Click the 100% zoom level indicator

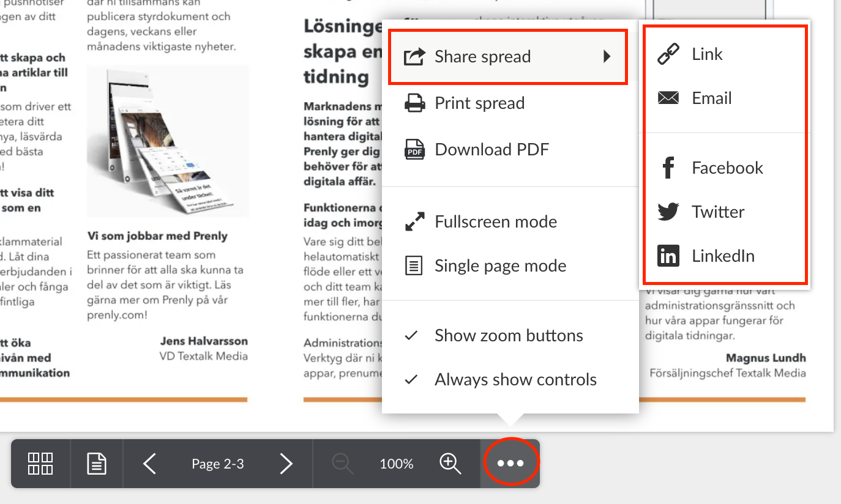pos(397,464)
